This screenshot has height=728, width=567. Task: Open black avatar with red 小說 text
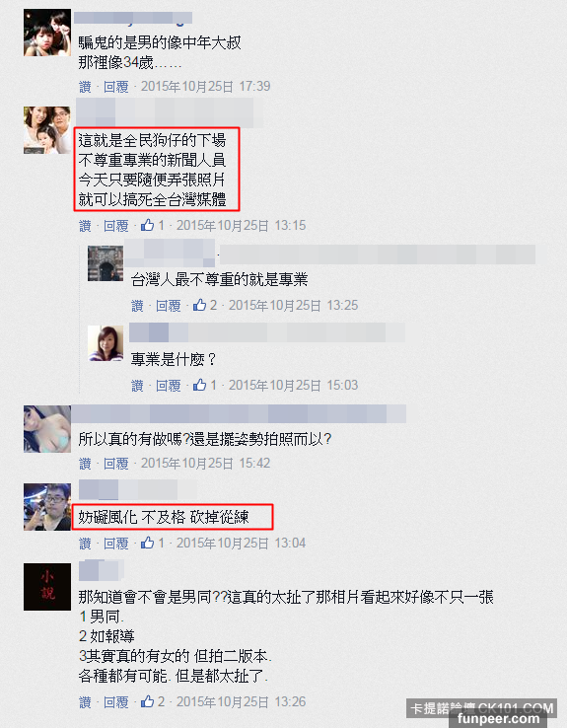[x=47, y=587]
